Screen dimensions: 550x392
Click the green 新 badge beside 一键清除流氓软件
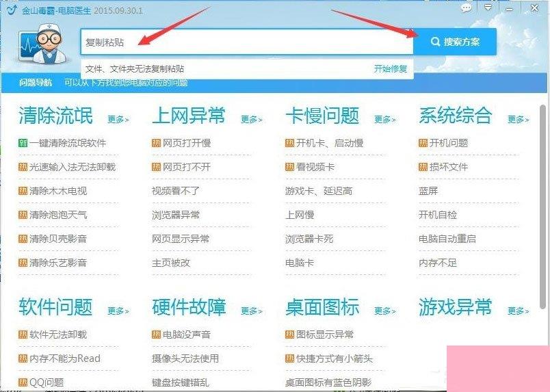[23, 143]
